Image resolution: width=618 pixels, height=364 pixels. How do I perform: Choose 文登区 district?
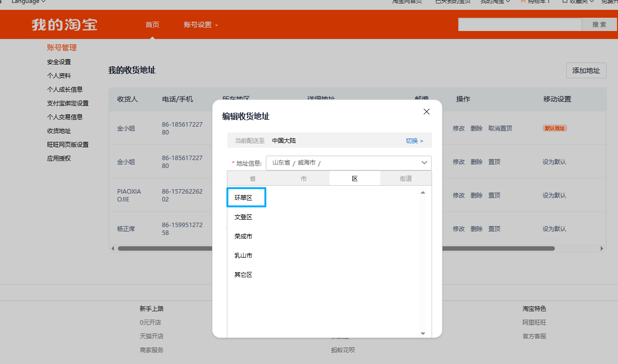click(x=244, y=217)
